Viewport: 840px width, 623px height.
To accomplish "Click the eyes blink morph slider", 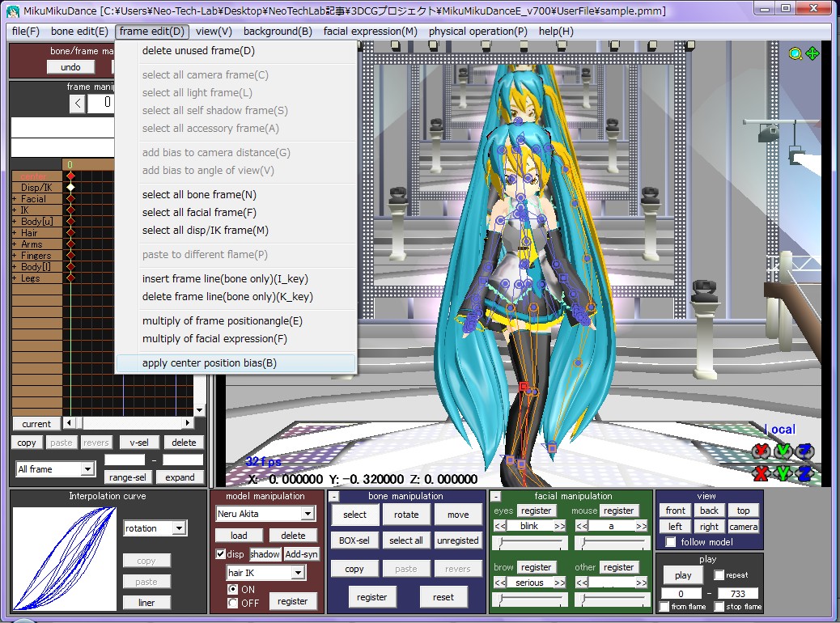I will point(530,543).
